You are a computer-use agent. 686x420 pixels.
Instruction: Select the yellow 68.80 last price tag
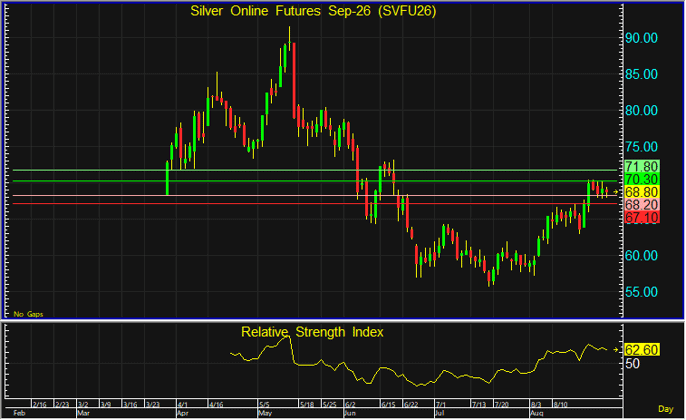click(641, 192)
